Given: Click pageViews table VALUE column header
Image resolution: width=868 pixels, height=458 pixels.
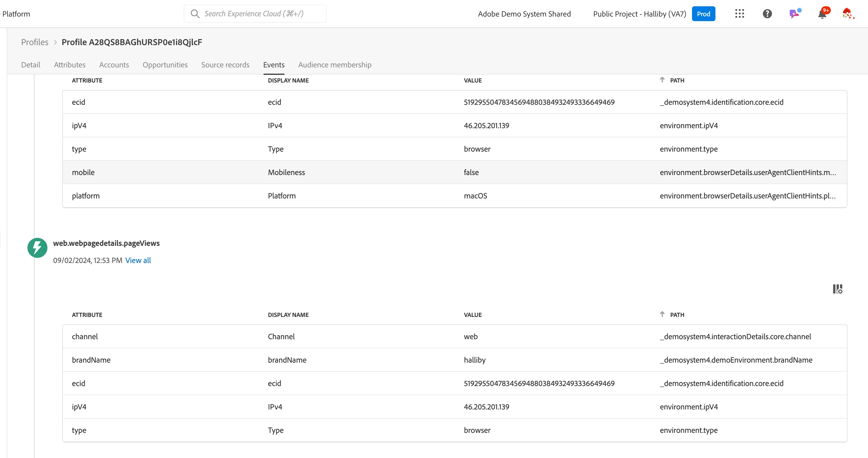Looking at the screenshot, I should pyautogui.click(x=473, y=315).
